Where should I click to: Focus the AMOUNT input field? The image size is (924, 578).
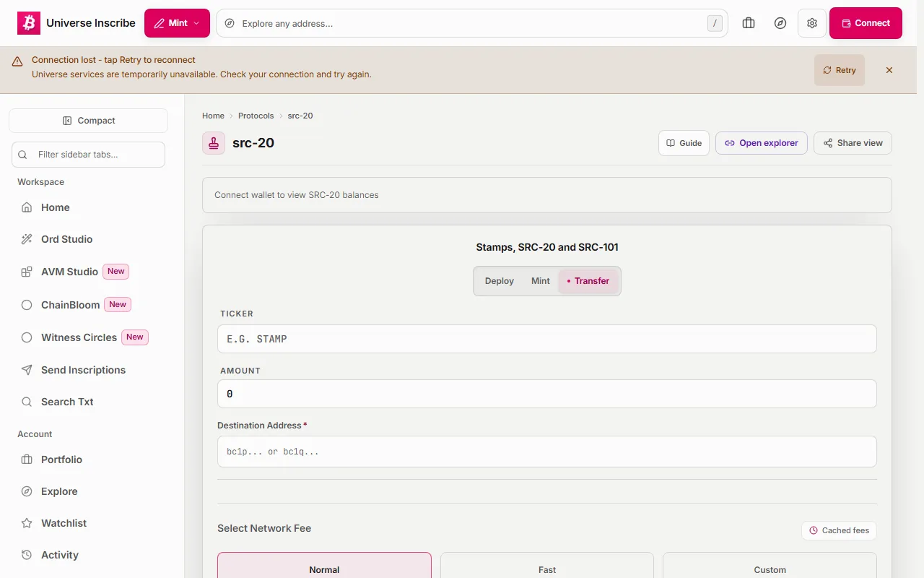pos(547,394)
